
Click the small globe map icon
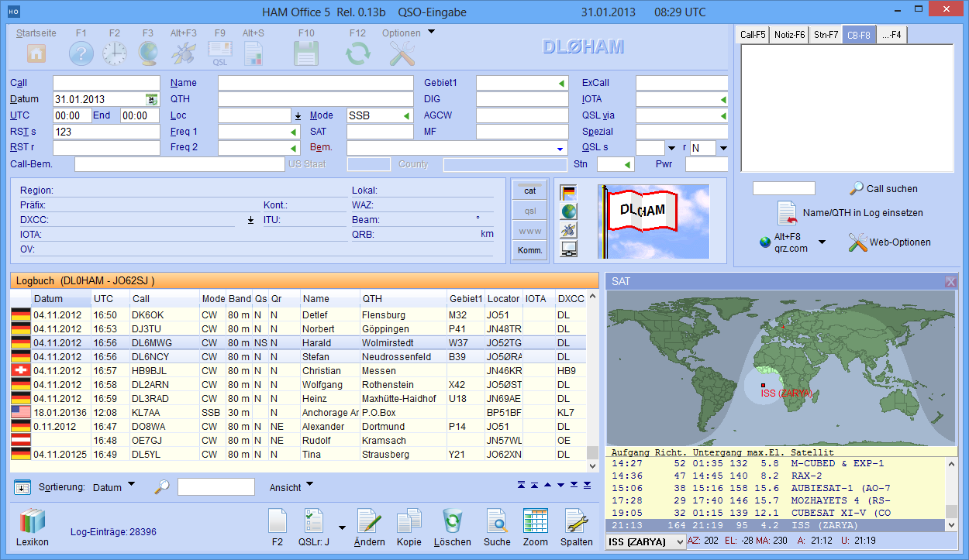(569, 211)
